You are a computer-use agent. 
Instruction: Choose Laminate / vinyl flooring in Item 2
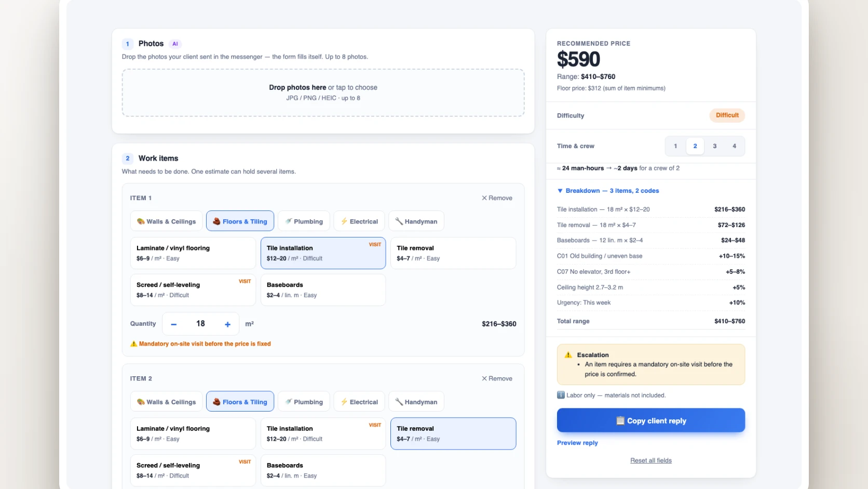193,433
